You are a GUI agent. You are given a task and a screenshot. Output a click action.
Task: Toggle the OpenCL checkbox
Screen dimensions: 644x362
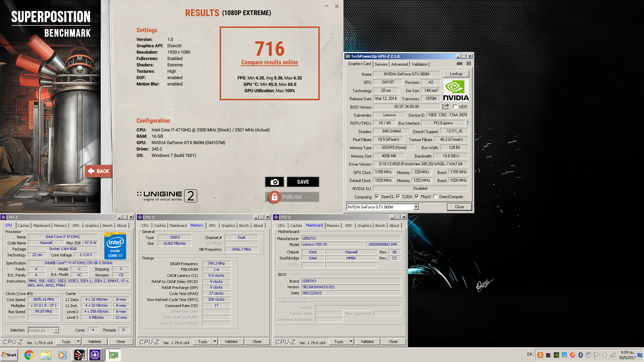(x=377, y=197)
